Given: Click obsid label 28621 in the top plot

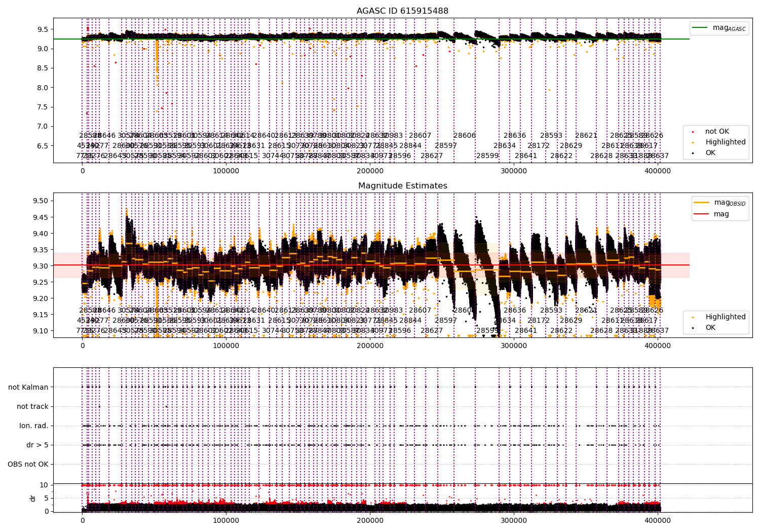Looking at the screenshot, I should (x=586, y=136).
